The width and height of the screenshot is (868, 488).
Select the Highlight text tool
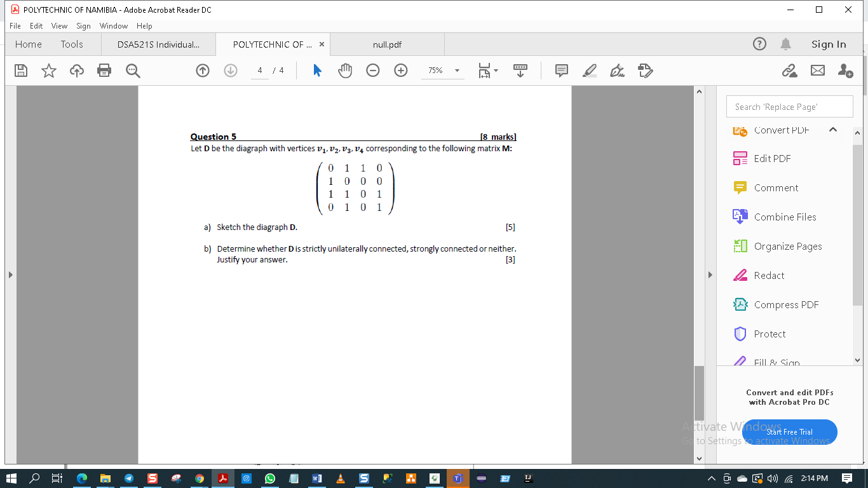pos(589,71)
